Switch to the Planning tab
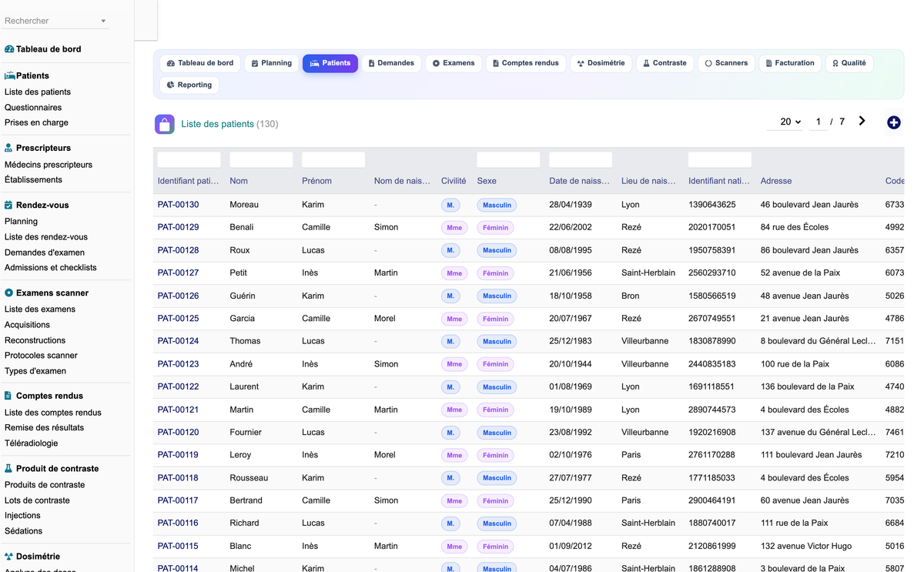The width and height of the screenshot is (924, 572). tap(272, 63)
